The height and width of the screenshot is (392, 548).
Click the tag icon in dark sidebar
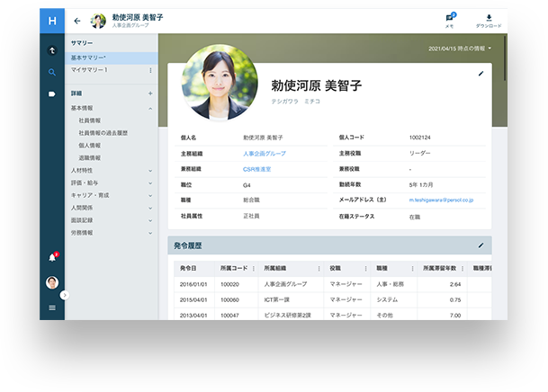52,94
